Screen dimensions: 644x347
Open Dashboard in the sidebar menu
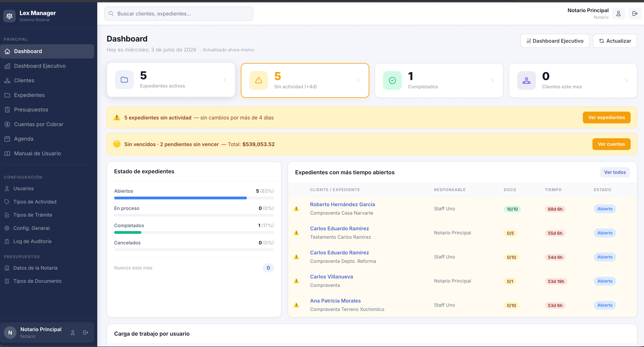coord(47,51)
